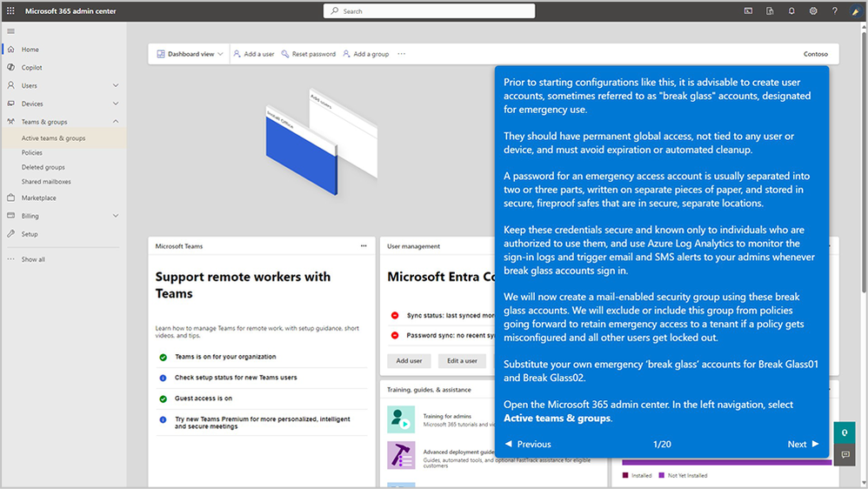The width and height of the screenshot is (868, 489).
Task: Click the Devices icon in sidebar
Action: click(11, 103)
